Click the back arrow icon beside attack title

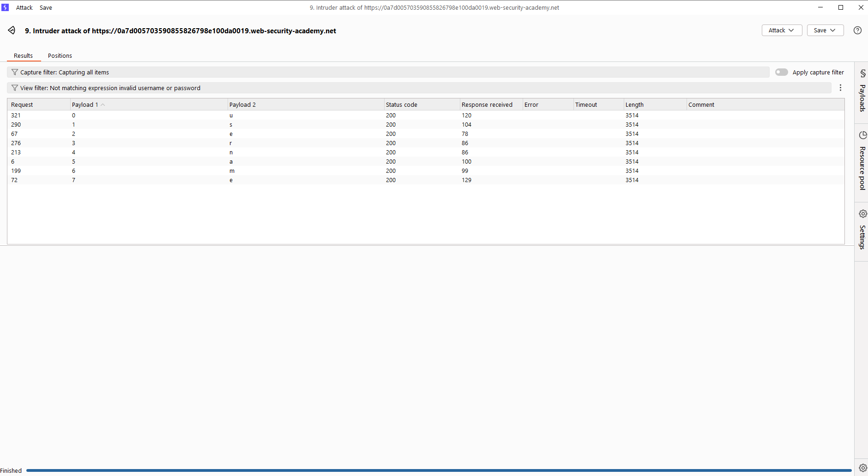click(x=12, y=31)
